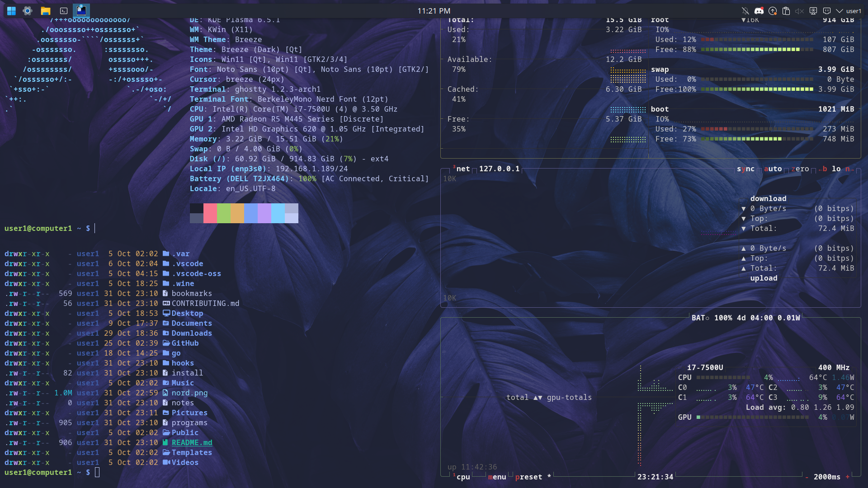The height and width of the screenshot is (488, 868).
Task: Select the preset option in btop
Action: 528,477
